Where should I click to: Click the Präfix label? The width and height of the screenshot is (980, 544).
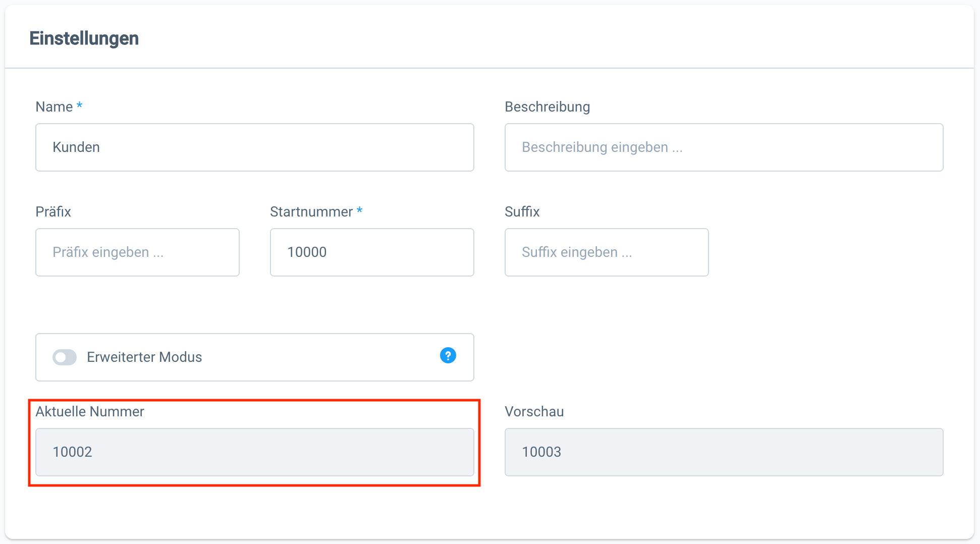tap(53, 211)
